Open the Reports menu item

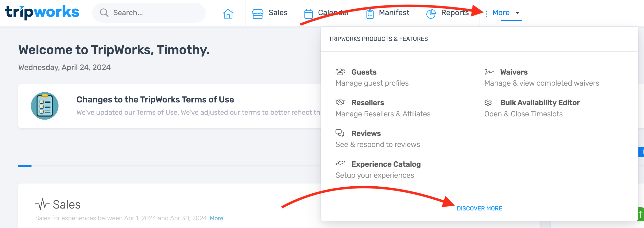455,13
